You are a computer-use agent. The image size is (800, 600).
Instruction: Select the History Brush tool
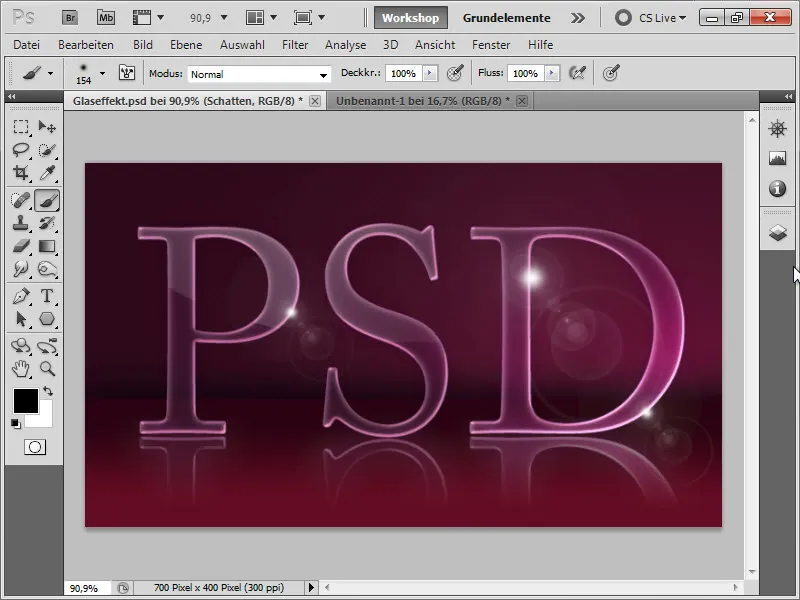(x=47, y=223)
